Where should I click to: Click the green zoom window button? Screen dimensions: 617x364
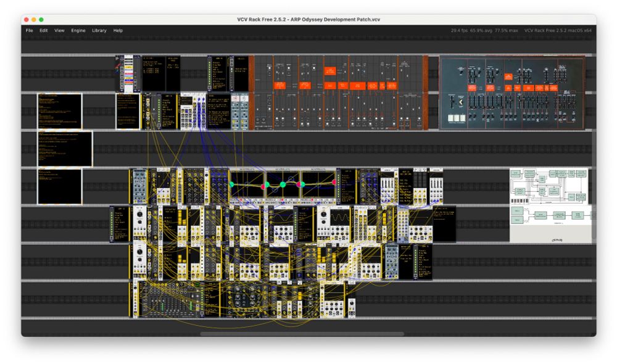coord(41,19)
